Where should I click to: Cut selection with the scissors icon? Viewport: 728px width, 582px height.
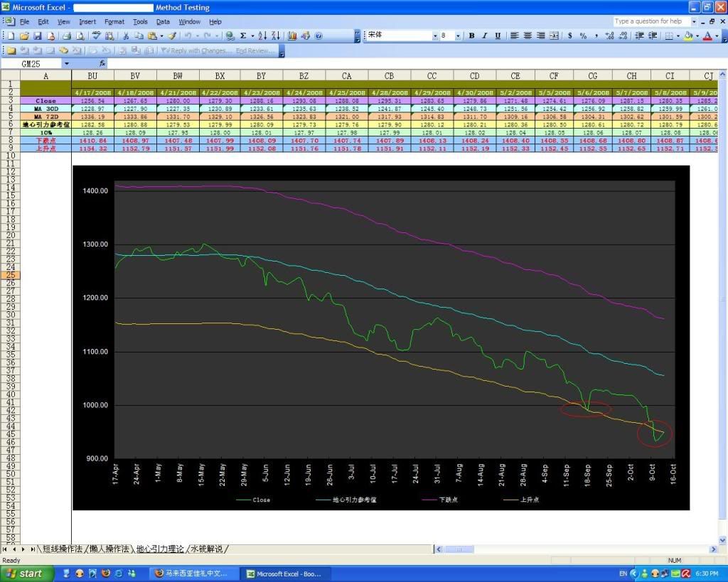pos(125,36)
